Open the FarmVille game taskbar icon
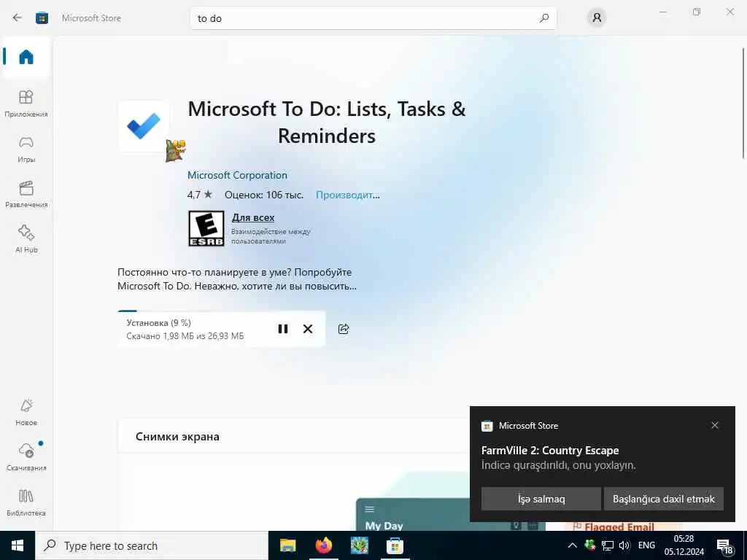 pos(359,545)
